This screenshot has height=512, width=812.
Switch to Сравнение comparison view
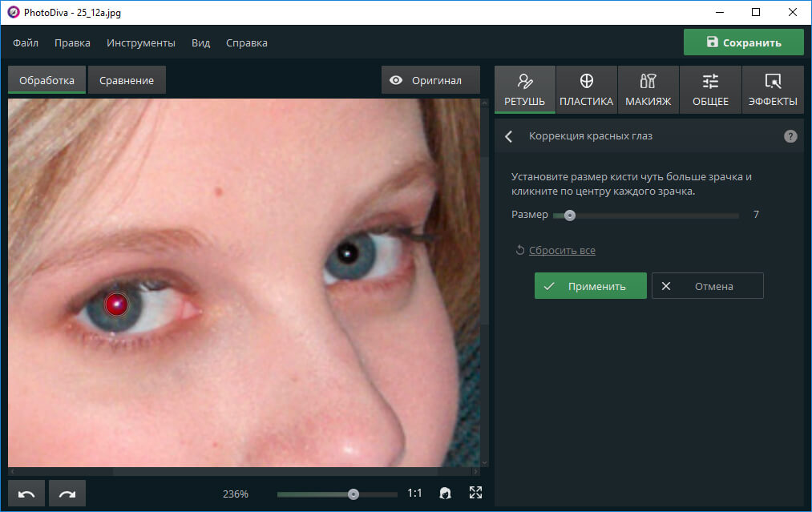[127, 80]
